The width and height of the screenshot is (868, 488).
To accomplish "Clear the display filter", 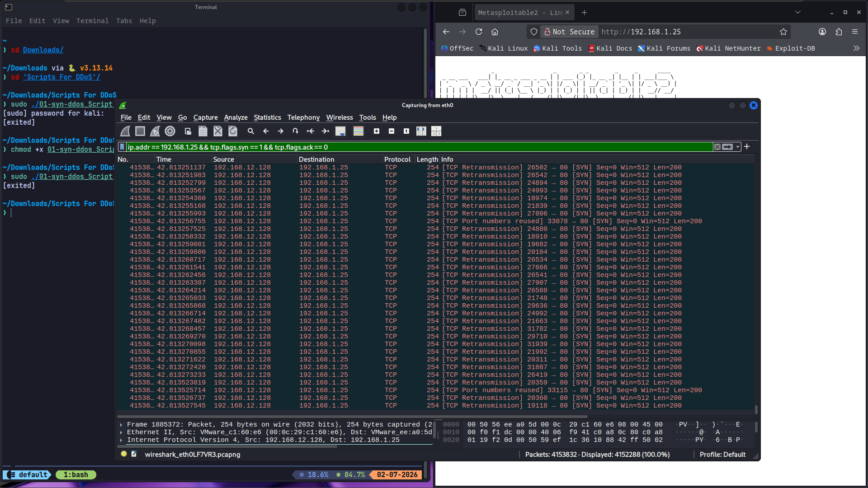I will tap(717, 147).
